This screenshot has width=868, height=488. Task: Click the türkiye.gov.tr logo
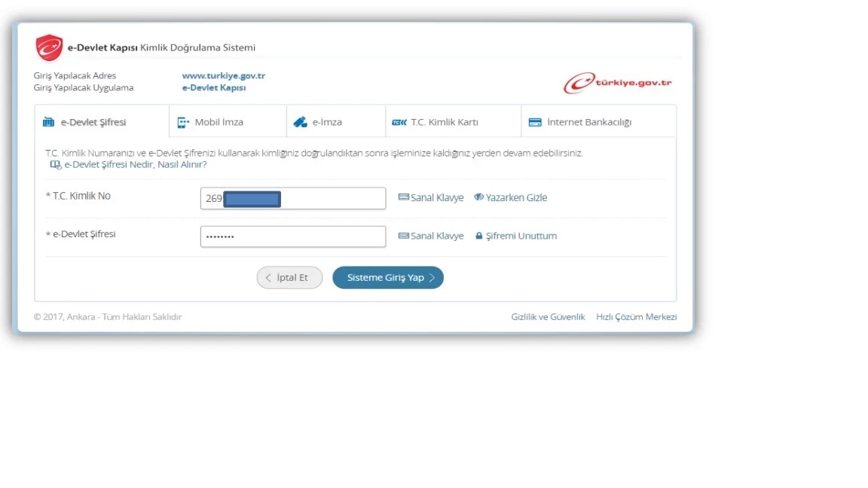(618, 83)
